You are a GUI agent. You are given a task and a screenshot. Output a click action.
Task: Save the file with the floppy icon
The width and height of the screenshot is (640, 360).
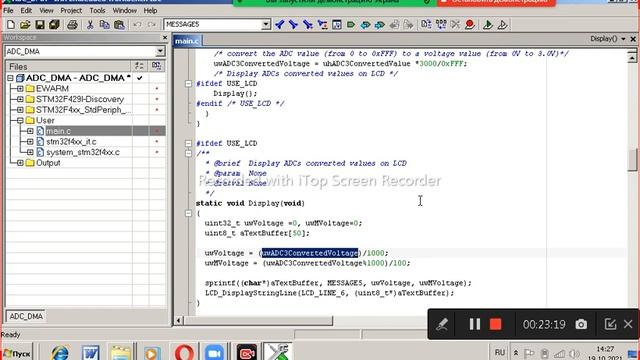click(x=40, y=24)
